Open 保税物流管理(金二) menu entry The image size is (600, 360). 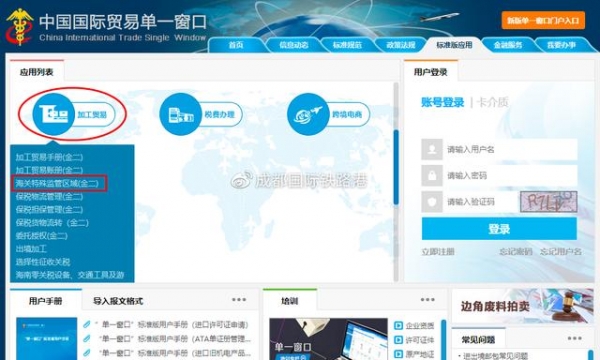(x=49, y=197)
